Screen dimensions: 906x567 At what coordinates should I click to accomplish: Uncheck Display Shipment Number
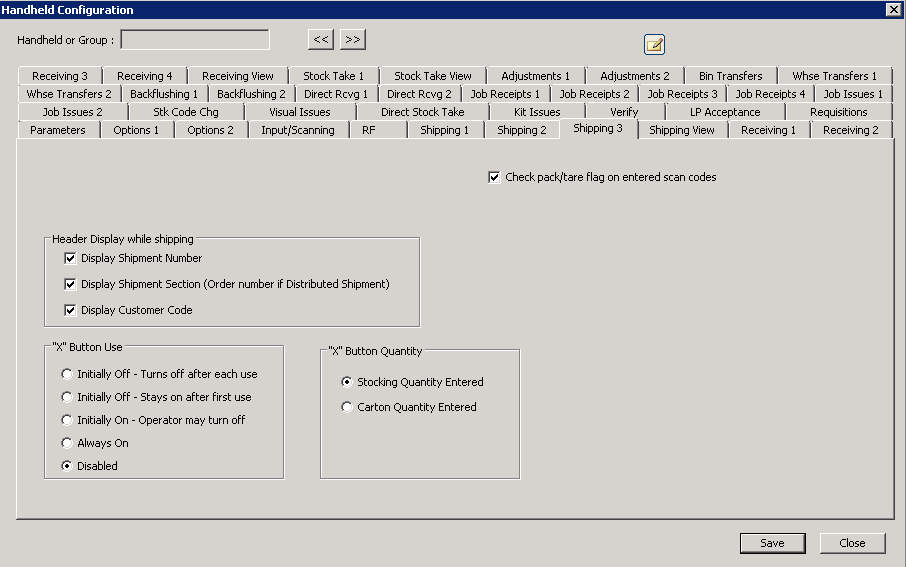click(x=70, y=258)
